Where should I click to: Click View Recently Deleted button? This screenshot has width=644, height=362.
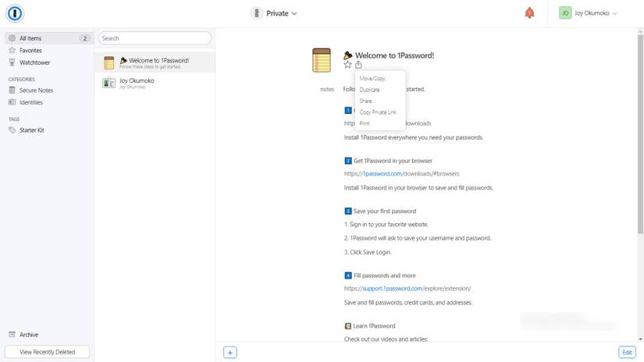[48, 352]
